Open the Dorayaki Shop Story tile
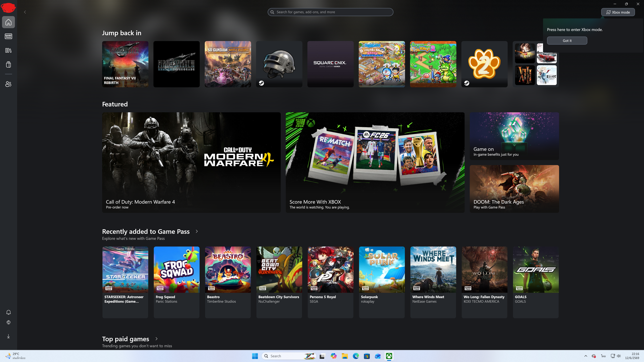 click(x=382, y=64)
